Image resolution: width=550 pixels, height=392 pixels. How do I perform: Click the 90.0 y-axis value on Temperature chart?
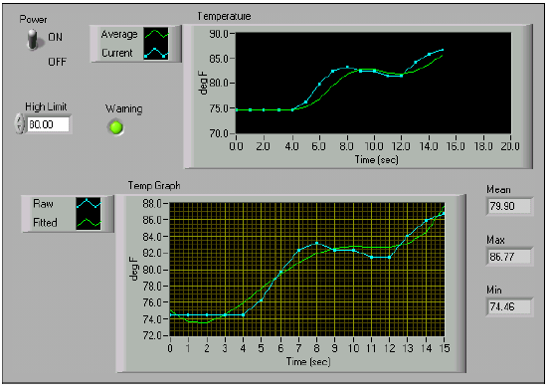(x=219, y=34)
